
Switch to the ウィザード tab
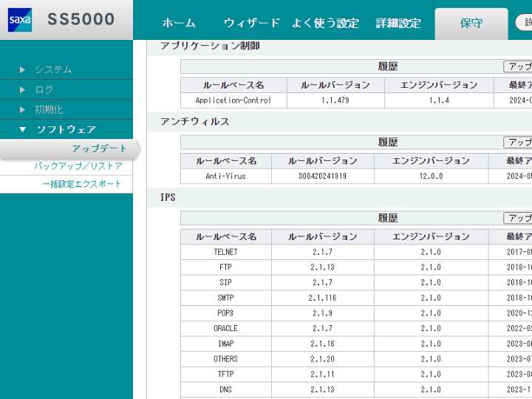[x=251, y=23]
